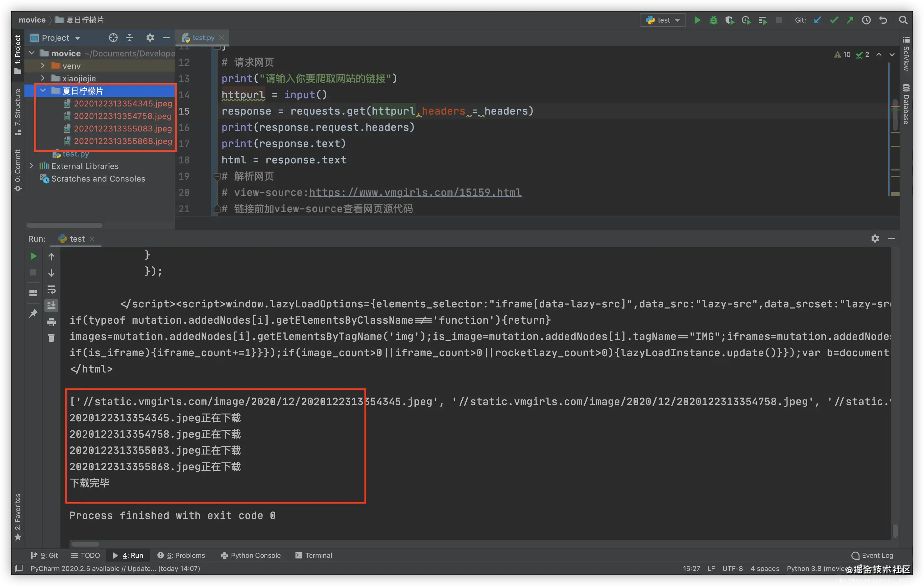Clear all console output trash icon
This screenshot has width=924, height=586.
[x=51, y=338]
